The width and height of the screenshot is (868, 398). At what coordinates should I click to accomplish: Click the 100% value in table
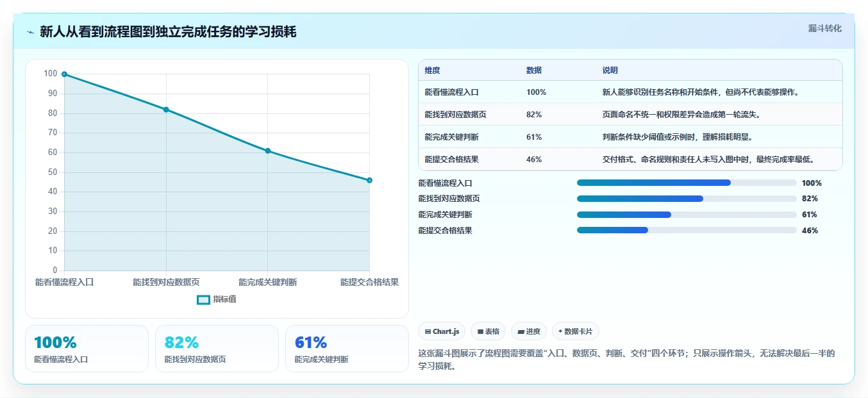click(x=536, y=92)
